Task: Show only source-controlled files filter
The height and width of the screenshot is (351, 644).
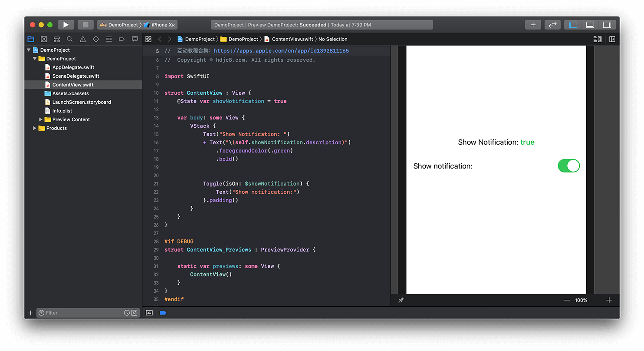Action: (x=135, y=313)
